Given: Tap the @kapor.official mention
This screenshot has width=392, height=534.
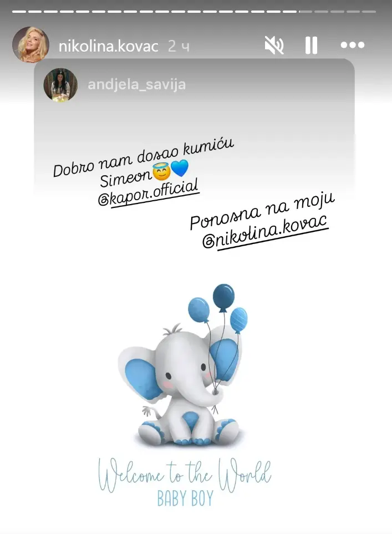Looking at the screenshot, I should pos(148,193).
